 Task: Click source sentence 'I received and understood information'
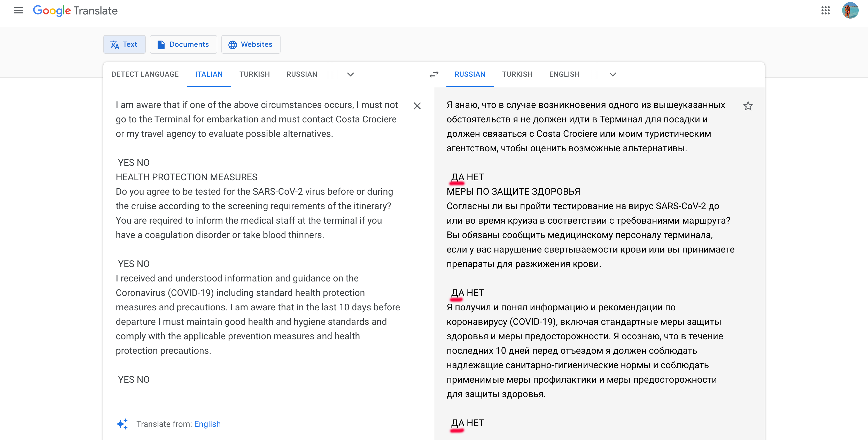pos(237,278)
